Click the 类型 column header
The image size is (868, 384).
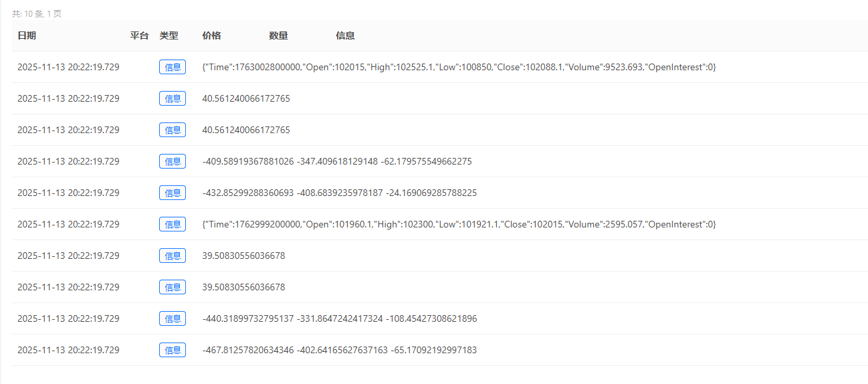click(x=169, y=36)
